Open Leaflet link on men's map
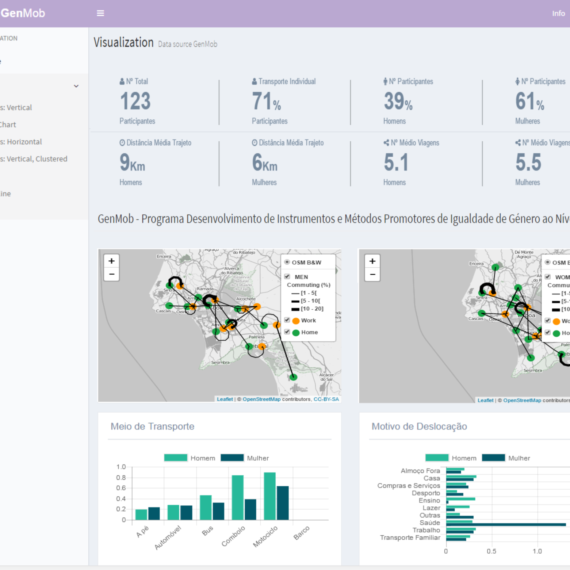570x570 pixels. click(225, 399)
